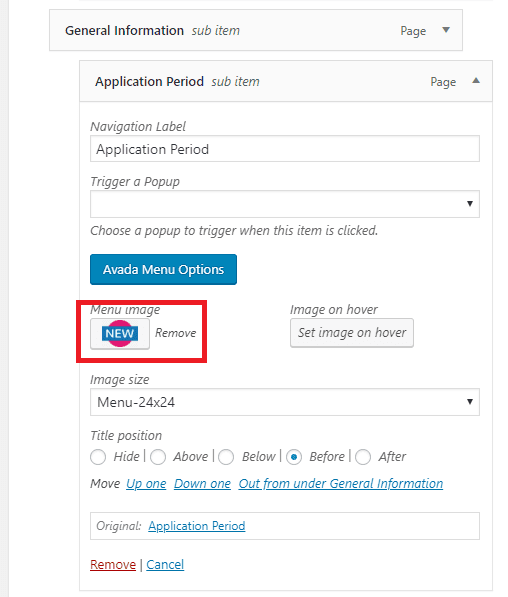
Task: Select the After title position radio
Action: 363,457
